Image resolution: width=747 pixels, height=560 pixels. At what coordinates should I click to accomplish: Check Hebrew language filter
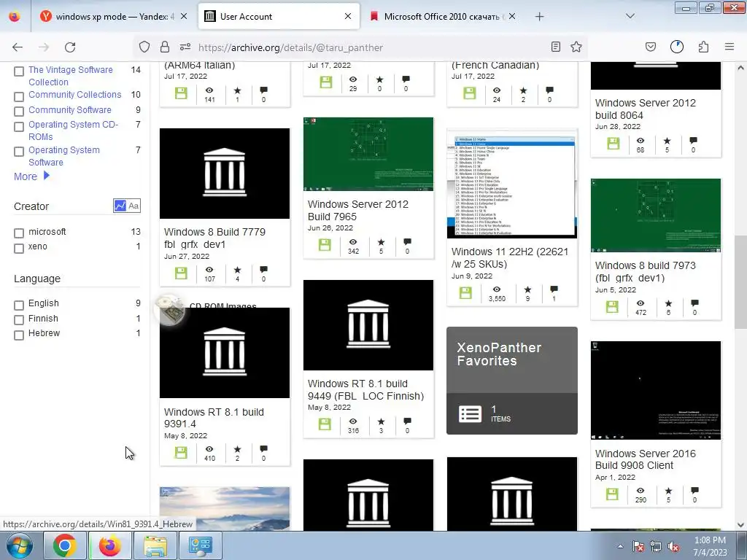click(x=19, y=335)
